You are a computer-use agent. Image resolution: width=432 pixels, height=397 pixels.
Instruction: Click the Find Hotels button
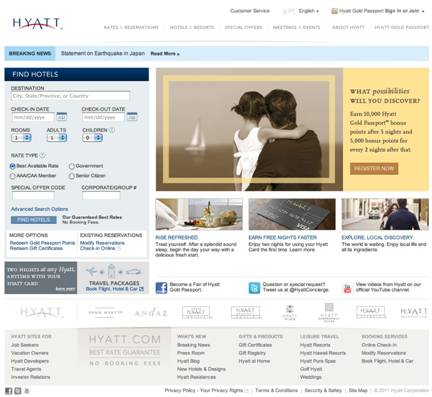coord(33,220)
